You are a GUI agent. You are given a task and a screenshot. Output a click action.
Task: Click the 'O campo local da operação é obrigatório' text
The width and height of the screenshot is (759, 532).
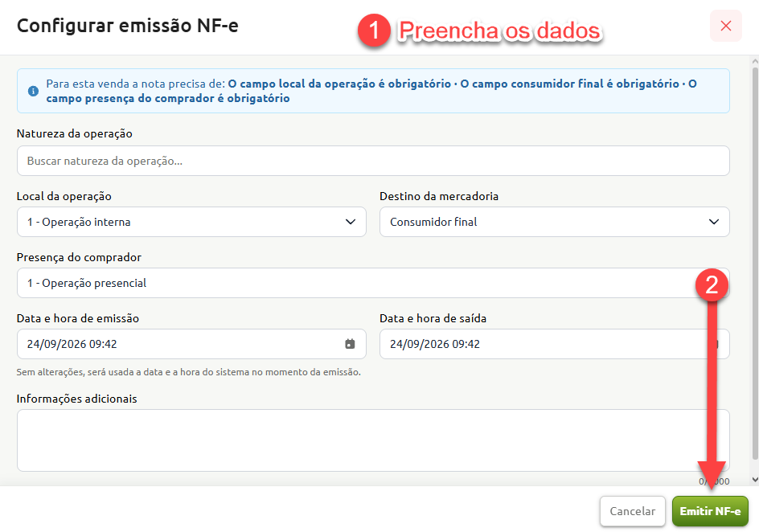tap(339, 84)
